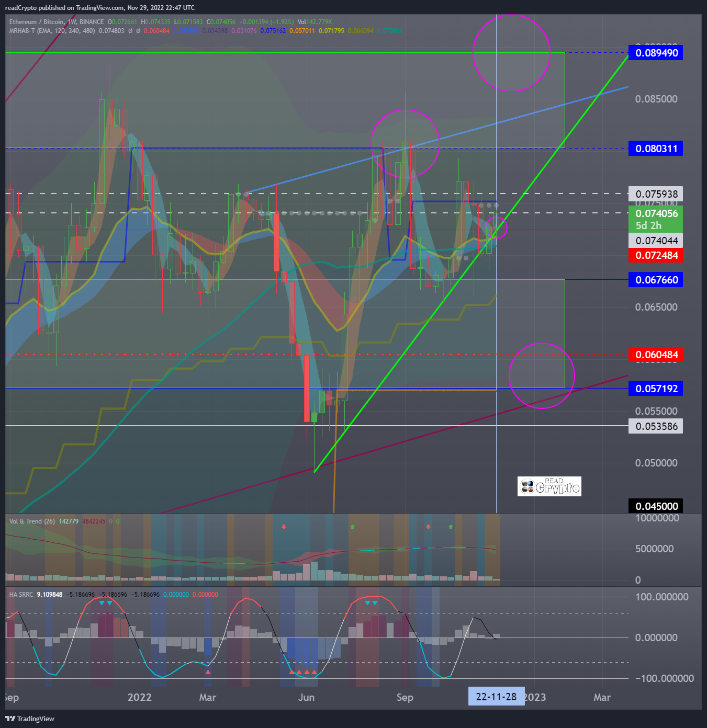Click the green current price label 0.074056
The height and width of the screenshot is (728, 707).
[x=656, y=213]
